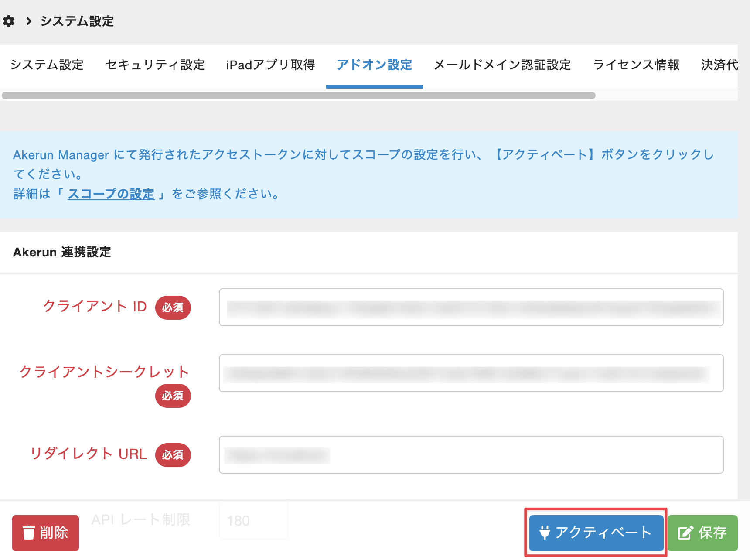750x560 pixels.
Task: Click the Akerun 連携設定 section heading
Action: 62,252
